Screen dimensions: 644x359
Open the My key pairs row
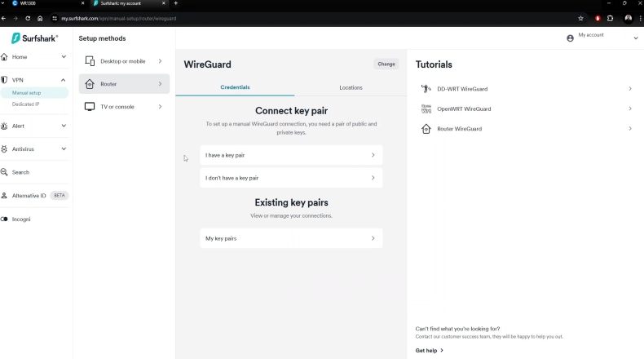point(290,238)
